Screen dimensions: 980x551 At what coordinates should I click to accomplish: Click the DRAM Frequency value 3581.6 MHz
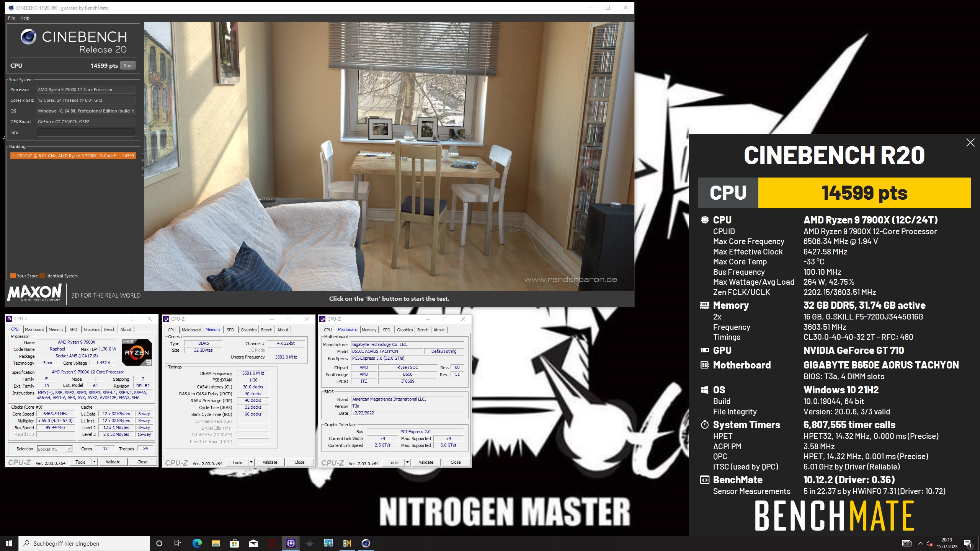coord(253,373)
